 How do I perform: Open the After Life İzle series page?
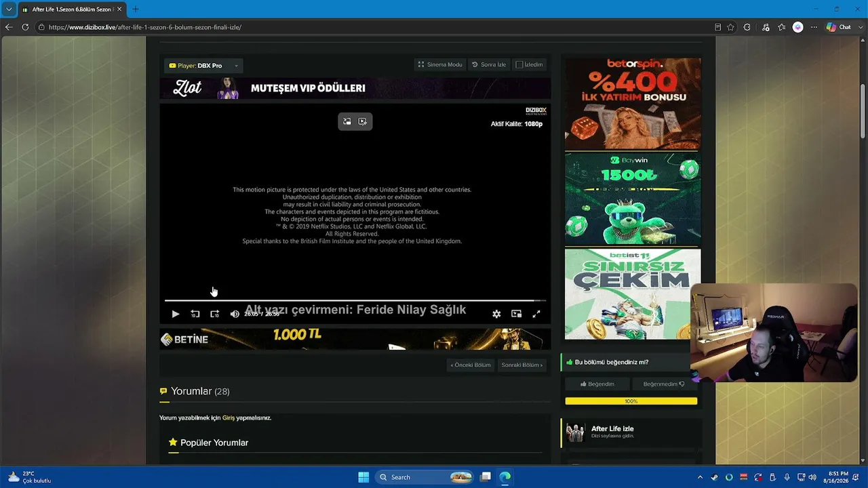click(x=612, y=429)
